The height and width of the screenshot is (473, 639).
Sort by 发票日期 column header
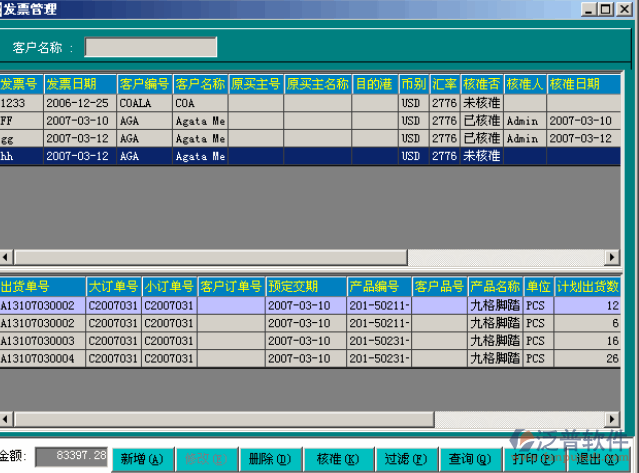[78, 84]
